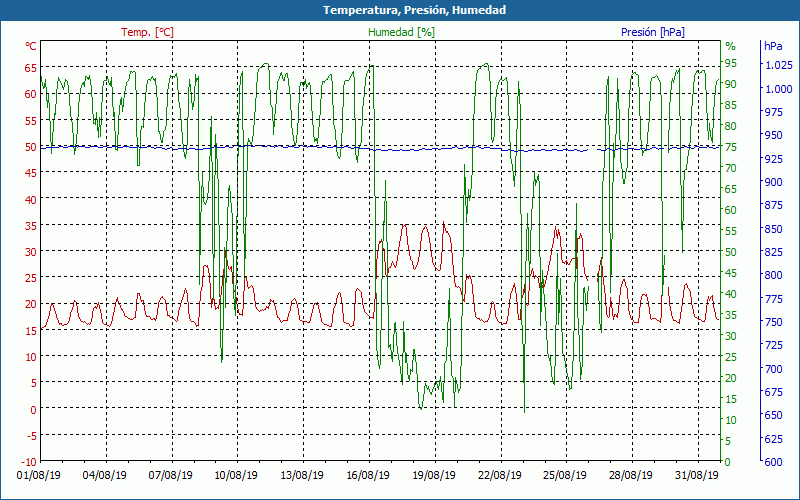Click date label 25/08/19 on x-axis
The image size is (800, 500).
pos(565,475)
